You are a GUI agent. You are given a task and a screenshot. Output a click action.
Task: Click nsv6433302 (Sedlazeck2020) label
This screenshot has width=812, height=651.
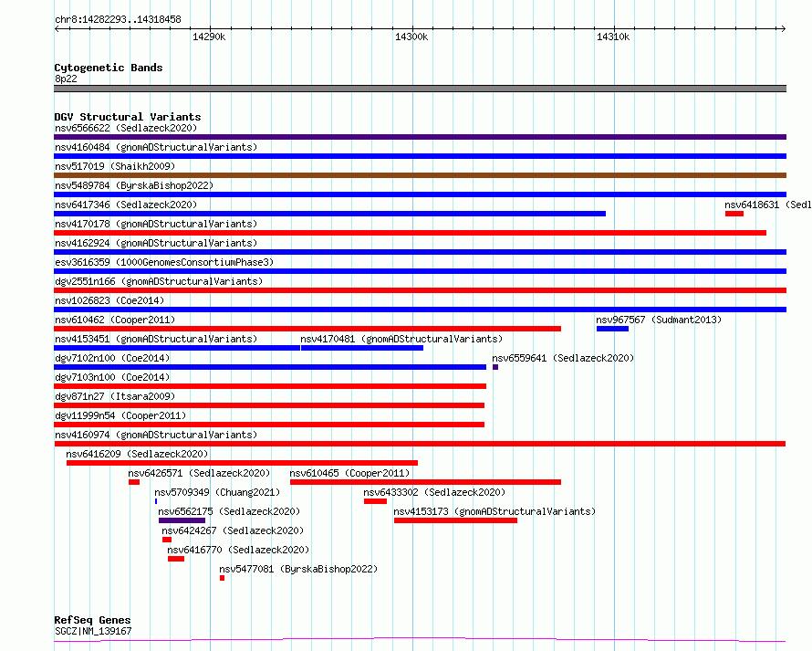pyautogui.click(x=434, y=492)
